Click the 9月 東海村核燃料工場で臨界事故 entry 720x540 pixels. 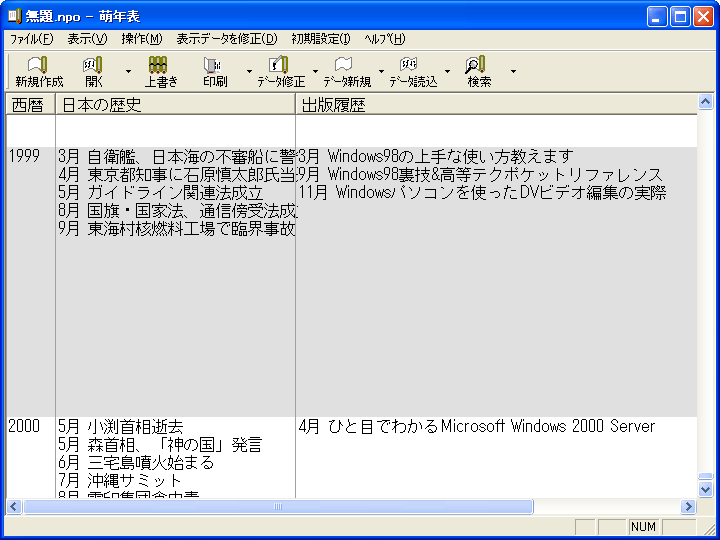click(177, 229)
